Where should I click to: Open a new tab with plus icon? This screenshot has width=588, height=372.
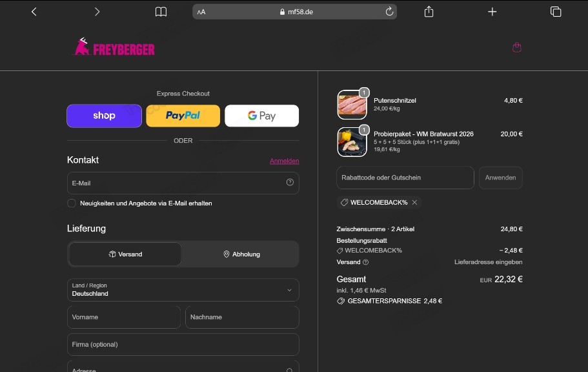pyautogui.click(x=492, y=12)
